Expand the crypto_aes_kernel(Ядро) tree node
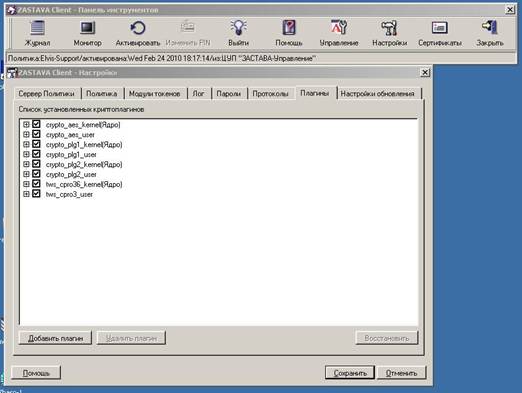The image size is (522, 393). click(x=26, y=124)
